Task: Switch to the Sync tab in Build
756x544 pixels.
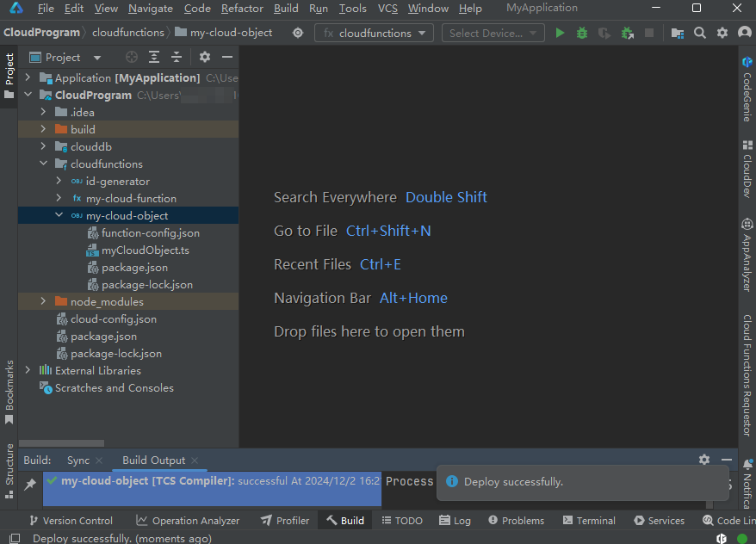Action: (77, 461)
